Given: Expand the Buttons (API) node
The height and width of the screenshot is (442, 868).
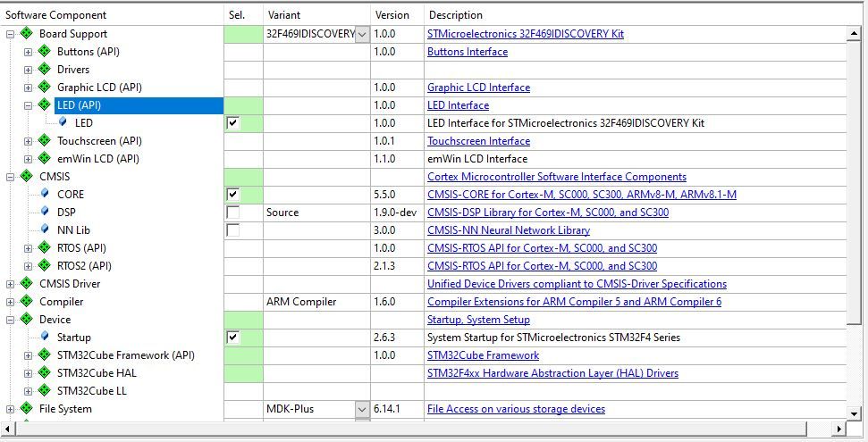Looking at the screenshot, I should tap(28, 52).
